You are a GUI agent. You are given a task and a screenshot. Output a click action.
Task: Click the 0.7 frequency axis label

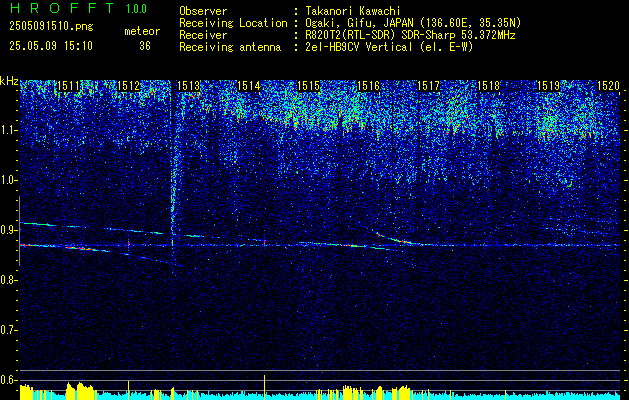(x=9, y=330)
